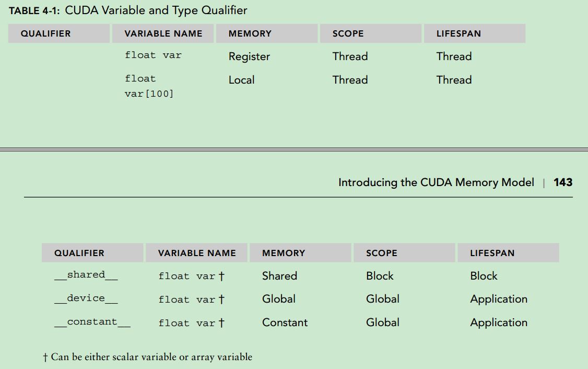
Task: Select the __constant__ qualifier text
Action: pos(92,322)
